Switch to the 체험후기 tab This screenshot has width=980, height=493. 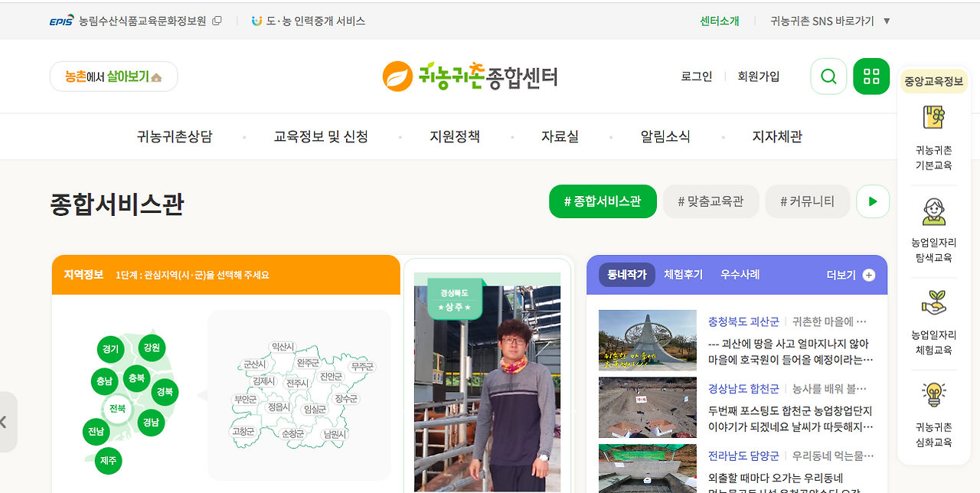pos(682,275)
